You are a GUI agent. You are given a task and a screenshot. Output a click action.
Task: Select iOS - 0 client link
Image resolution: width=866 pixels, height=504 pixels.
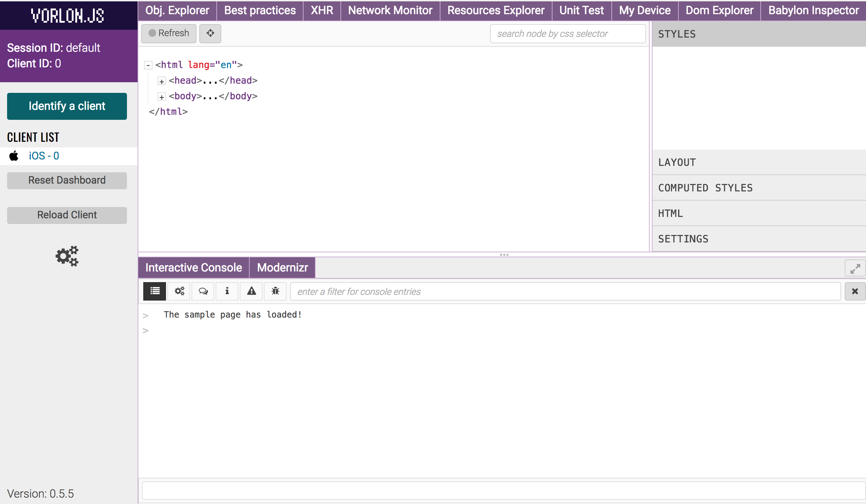click(44, 156)
